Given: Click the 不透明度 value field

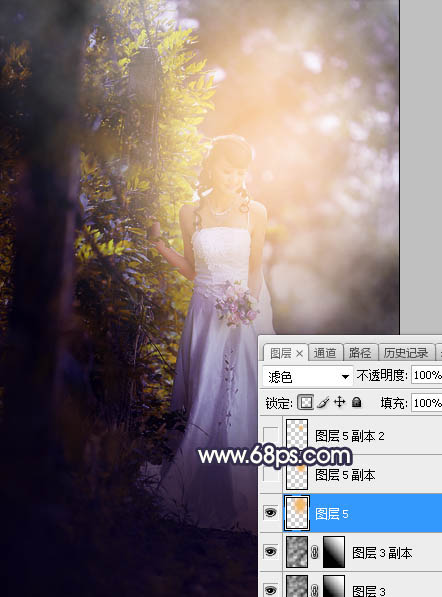Looking at the screenshot, I should 426,375.
